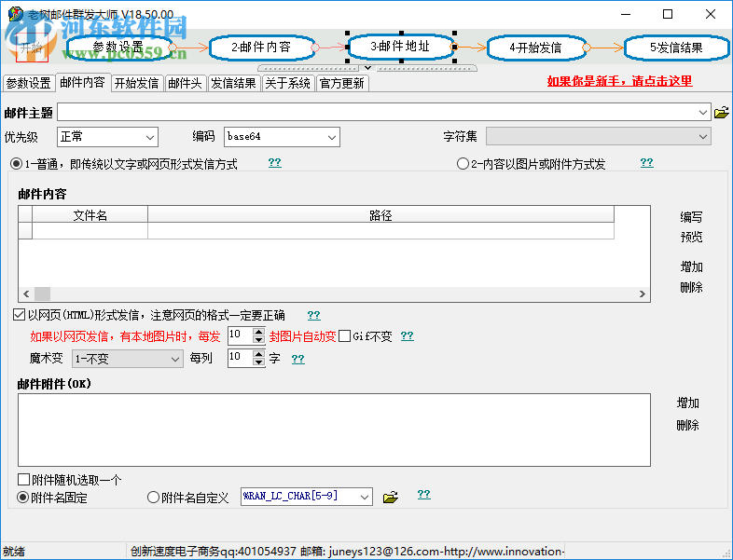Viewport: 733px width, 560px height.
Task: Decrease the 每发 image change count spinner
Action: 258,339
